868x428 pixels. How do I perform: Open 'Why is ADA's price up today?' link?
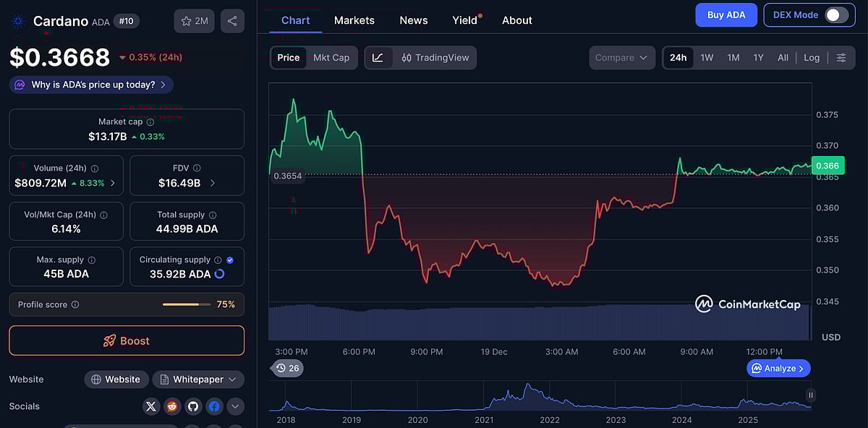tap(90, 85)
